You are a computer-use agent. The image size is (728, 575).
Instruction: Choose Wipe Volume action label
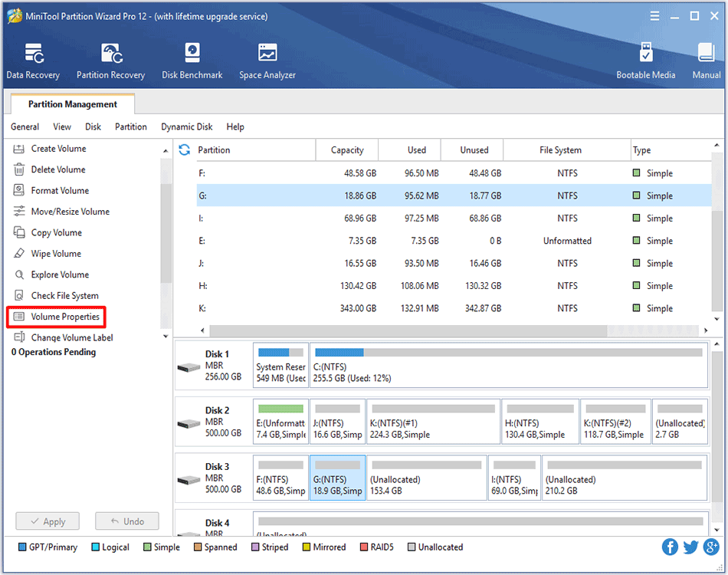click(56, 254)
